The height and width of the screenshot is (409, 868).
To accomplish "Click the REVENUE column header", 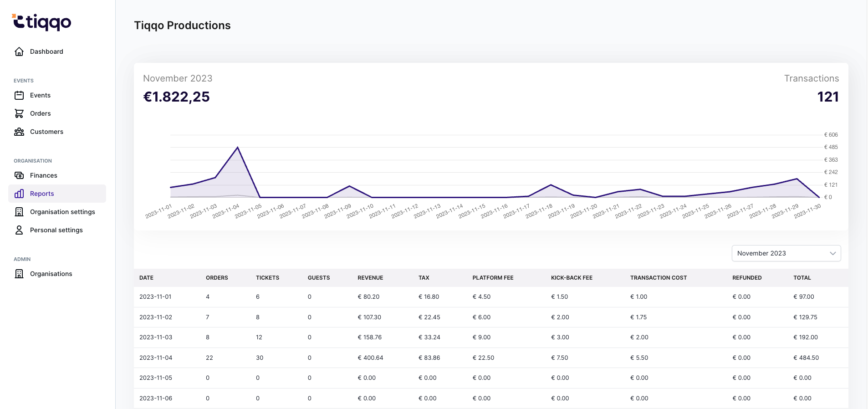I will tap(370, 278).
